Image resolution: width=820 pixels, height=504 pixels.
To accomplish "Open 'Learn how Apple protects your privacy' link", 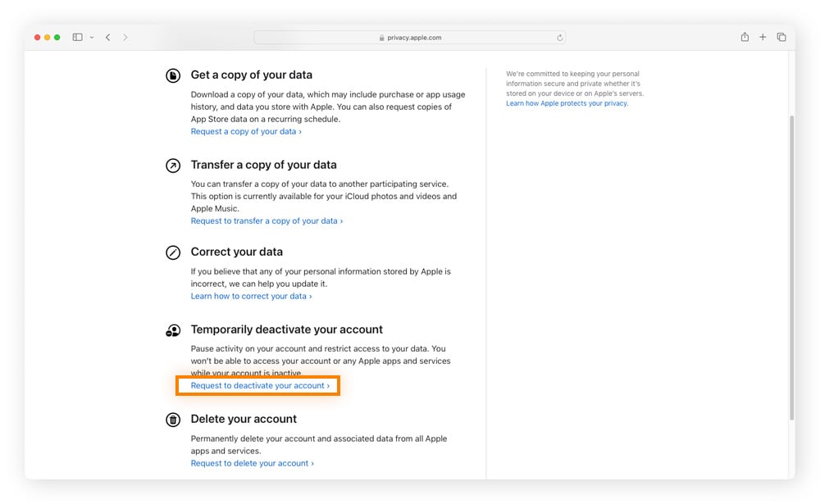I will coord(567,103).
